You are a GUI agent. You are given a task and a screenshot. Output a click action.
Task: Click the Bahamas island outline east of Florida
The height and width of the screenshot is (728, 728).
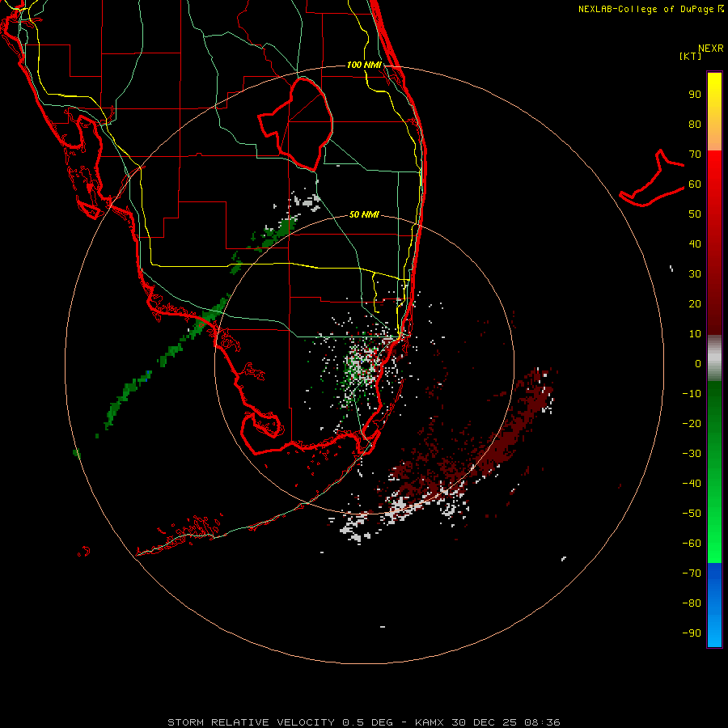(x=652, y=178)
